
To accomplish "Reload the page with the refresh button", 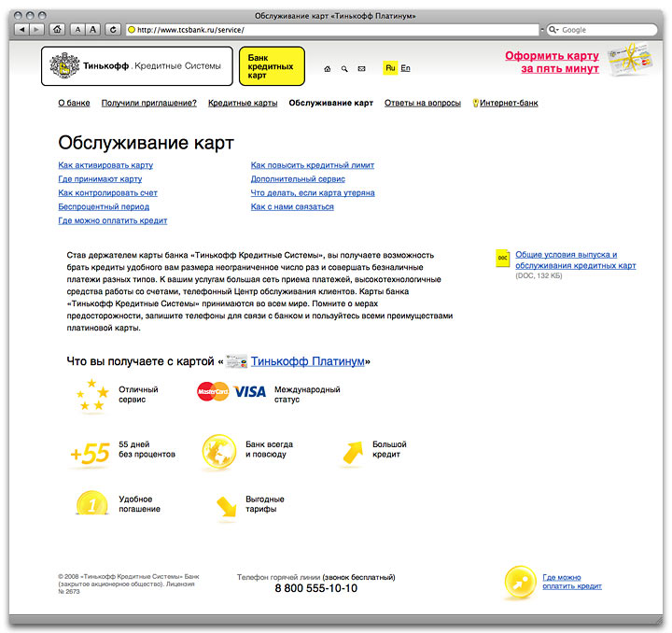I will (113, 30).
